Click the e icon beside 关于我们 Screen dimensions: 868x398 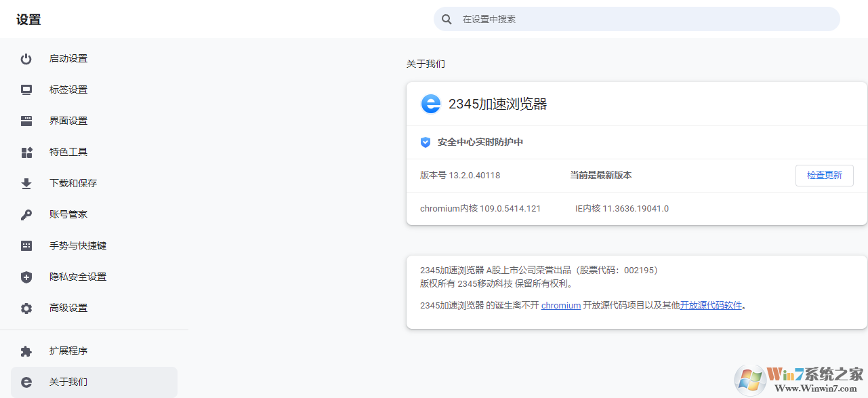click(26, 382)
